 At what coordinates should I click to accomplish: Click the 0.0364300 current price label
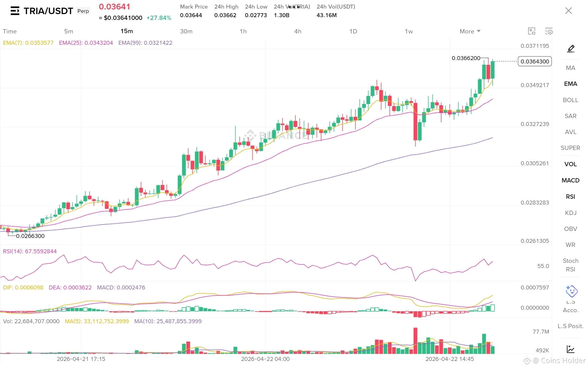[x=535, y=61]
